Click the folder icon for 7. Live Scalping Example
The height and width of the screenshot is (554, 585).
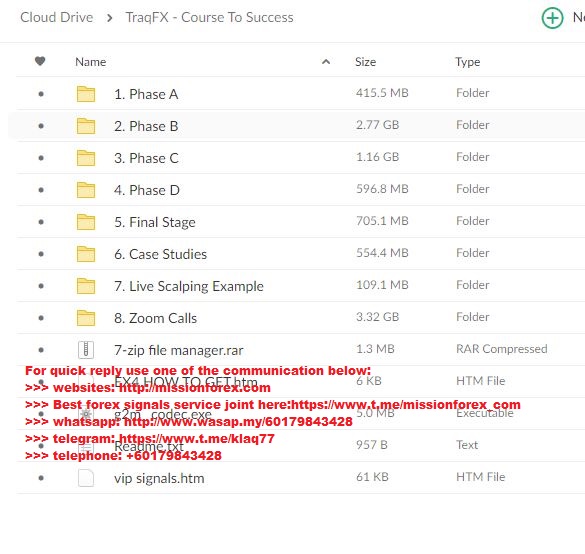[86, 286]
